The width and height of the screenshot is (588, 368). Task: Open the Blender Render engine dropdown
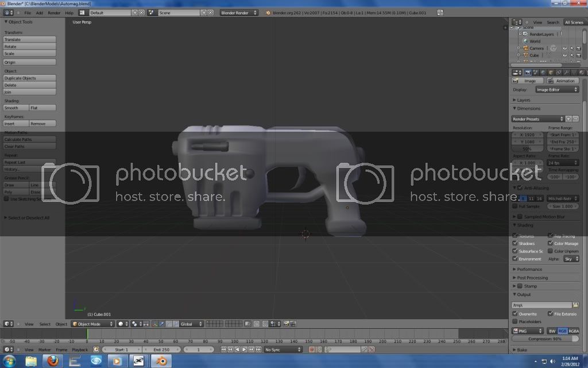239,12
